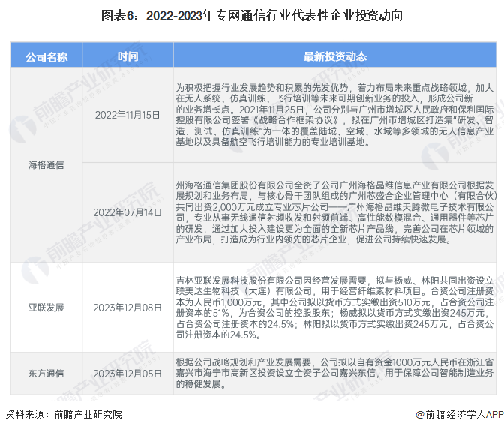Image resolution: width=504 pixels, height=430 pixels.
Task: Click the 亚联发展 company name cell
Action: 45,307
